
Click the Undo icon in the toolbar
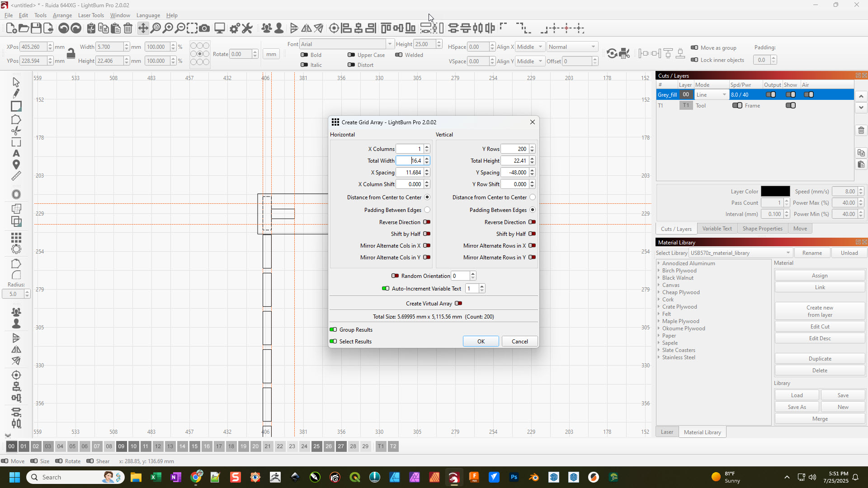point(63,28)
